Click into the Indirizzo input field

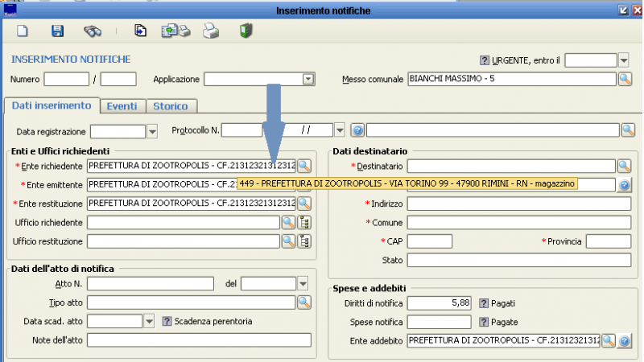click(x=518, y=204)
